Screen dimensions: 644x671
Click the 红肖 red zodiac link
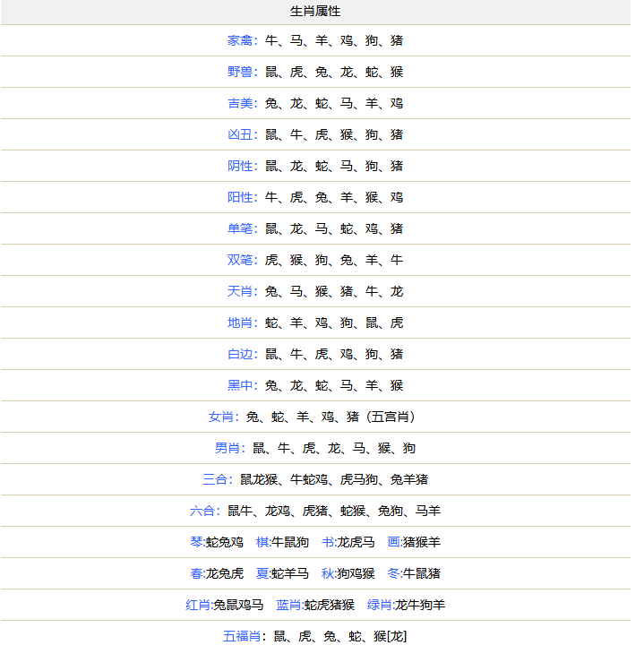point(198,605)
